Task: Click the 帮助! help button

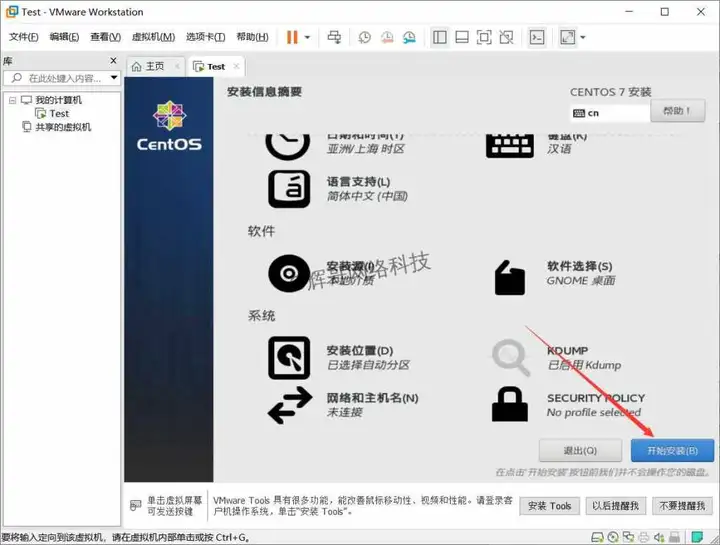Action: (x=677, y=111)
